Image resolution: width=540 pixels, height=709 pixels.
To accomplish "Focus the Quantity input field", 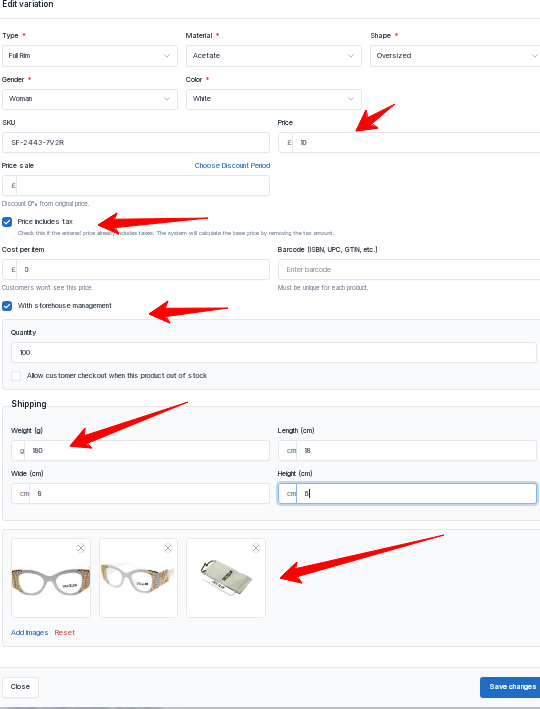I will pyautogui.click(x=274, y=352).
